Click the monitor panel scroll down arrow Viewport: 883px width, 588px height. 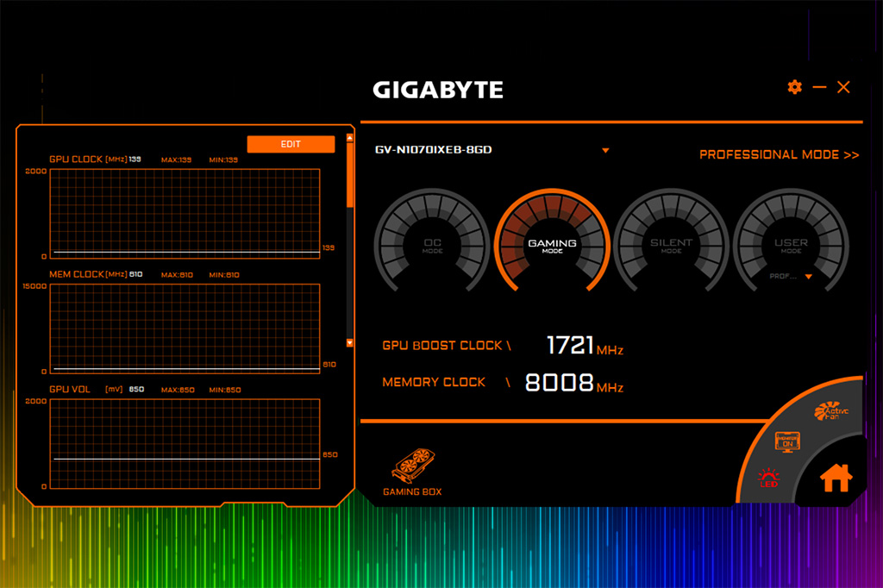[350, 343]
